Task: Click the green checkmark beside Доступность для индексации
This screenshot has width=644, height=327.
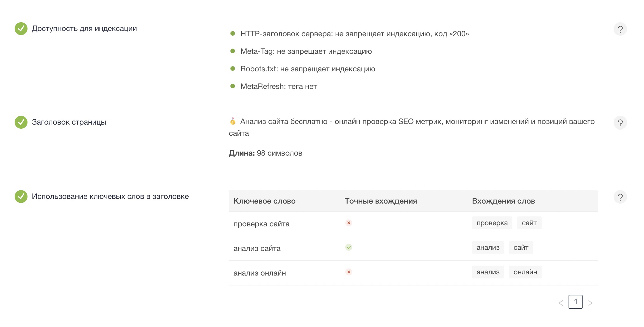Action: pyautogui.click(x=21, y=29)
